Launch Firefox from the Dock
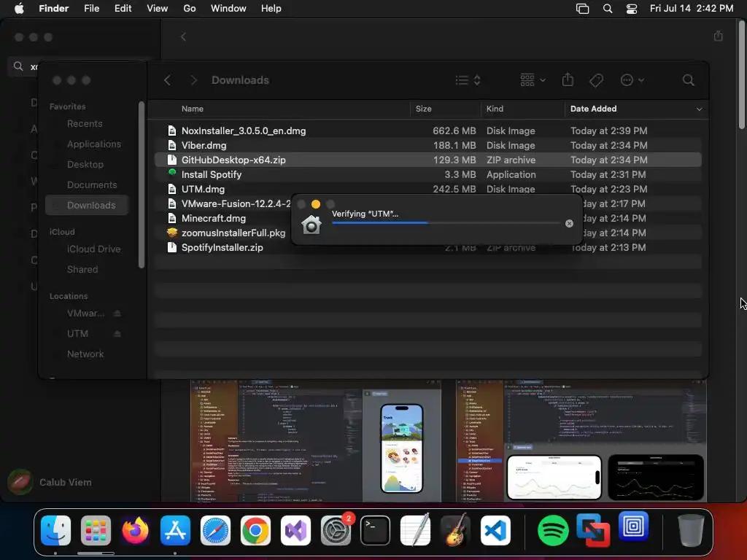This screenshot has height=560, width=747. pyautogui.click(x=135, y=530)
